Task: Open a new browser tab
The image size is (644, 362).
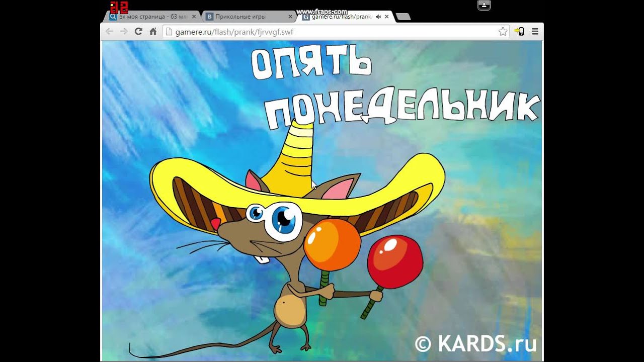Action: point(404,17)
